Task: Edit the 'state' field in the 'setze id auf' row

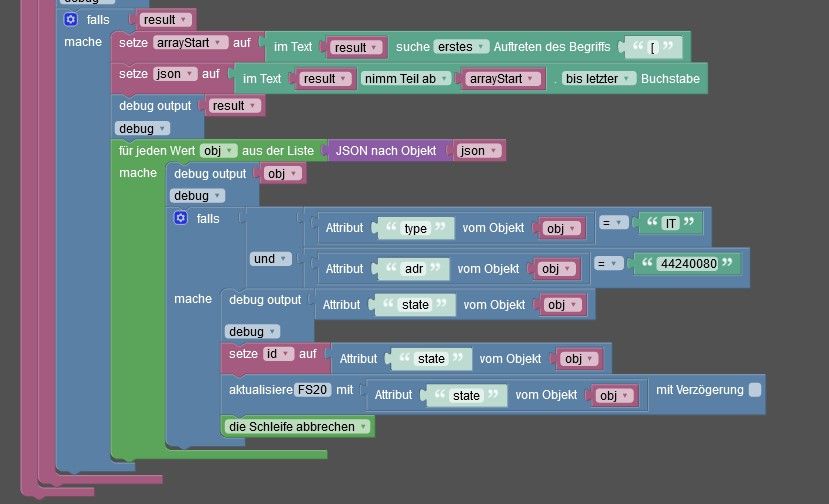Action: point(431,359)
